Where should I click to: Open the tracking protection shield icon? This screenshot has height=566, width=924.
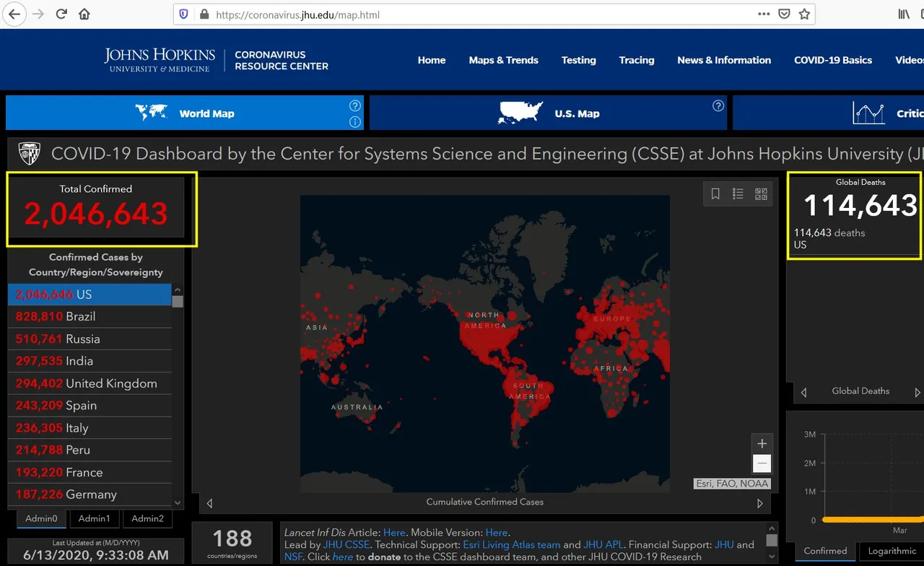pos(184,14)
